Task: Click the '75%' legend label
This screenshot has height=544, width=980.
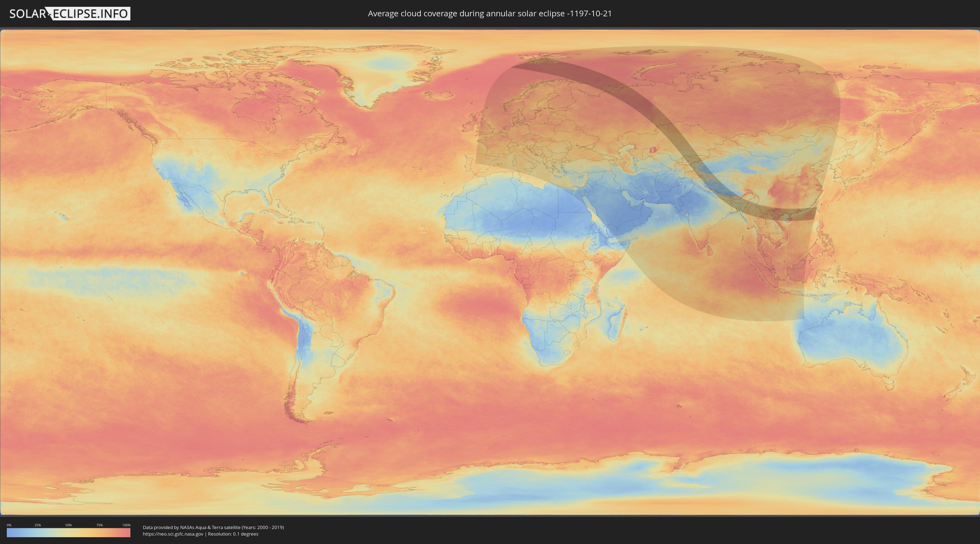Action: 99,525
